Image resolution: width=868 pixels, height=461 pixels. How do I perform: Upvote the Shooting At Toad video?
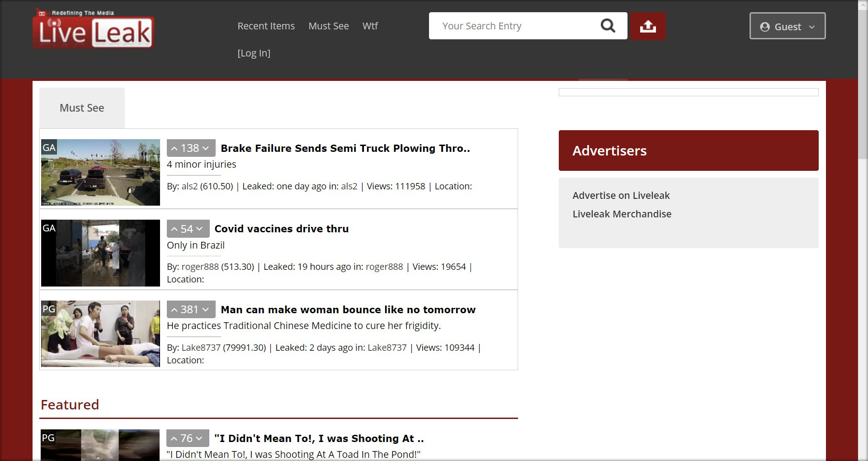[x=174, y=438]
